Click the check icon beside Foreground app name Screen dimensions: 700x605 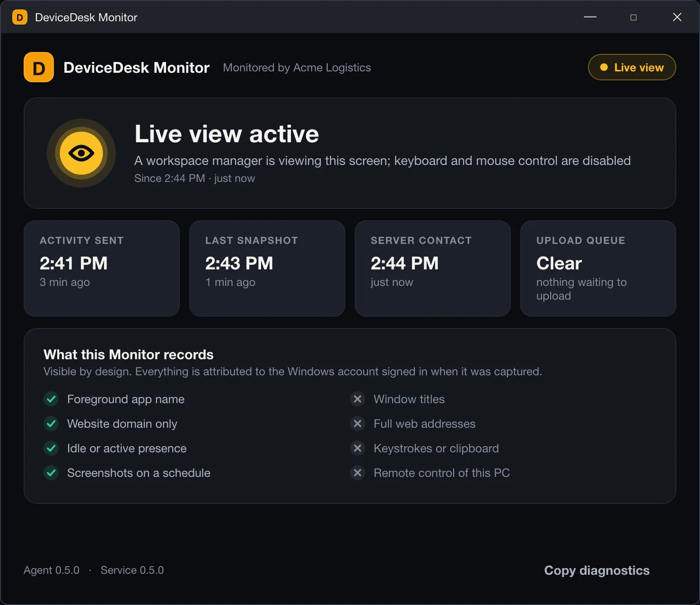(51, 399)
